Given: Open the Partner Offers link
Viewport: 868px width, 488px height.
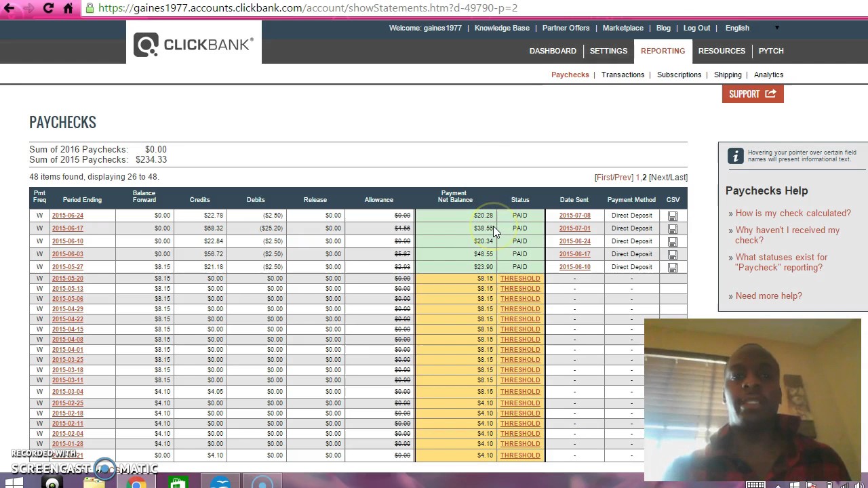Looking at the screenshot, I should coord(566,28).
